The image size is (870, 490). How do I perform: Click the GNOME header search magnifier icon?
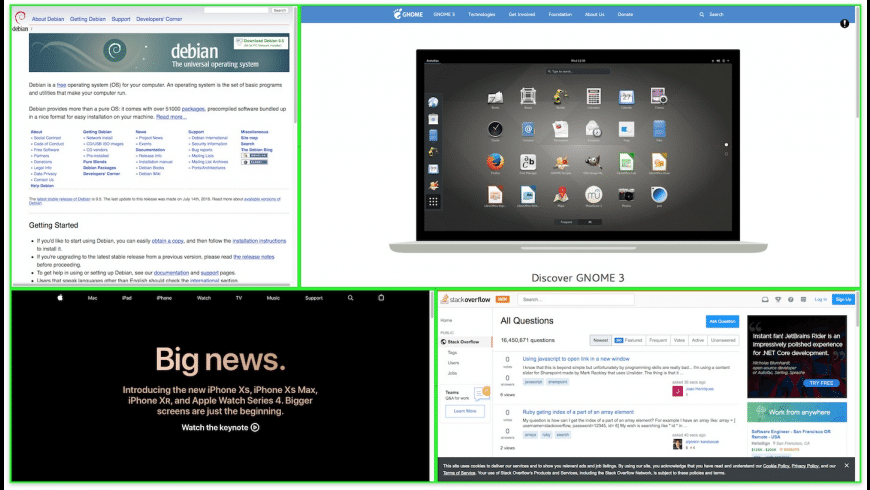(701, 14)
